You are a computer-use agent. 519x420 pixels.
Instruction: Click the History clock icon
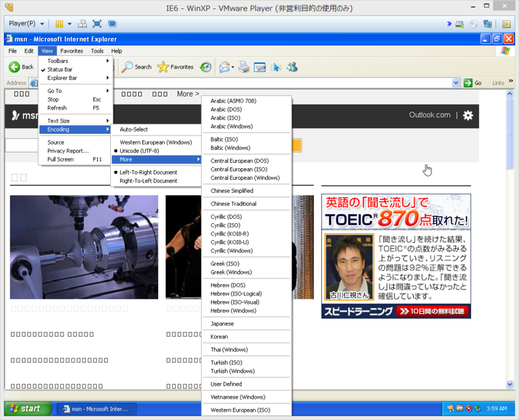206,68
